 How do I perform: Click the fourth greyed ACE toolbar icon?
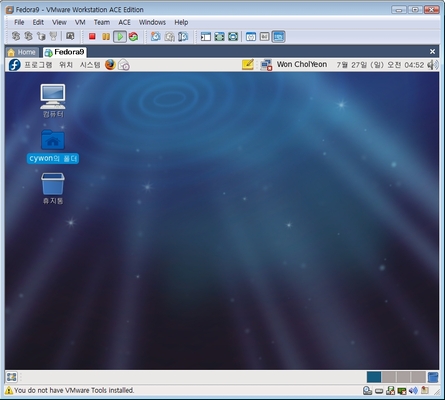(x=53, y=36)
